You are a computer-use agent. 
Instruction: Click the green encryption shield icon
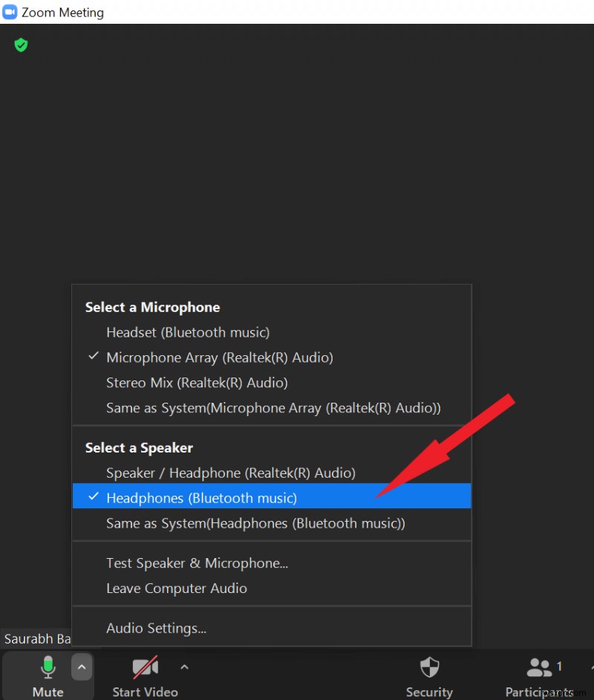[x=20, y=45]
